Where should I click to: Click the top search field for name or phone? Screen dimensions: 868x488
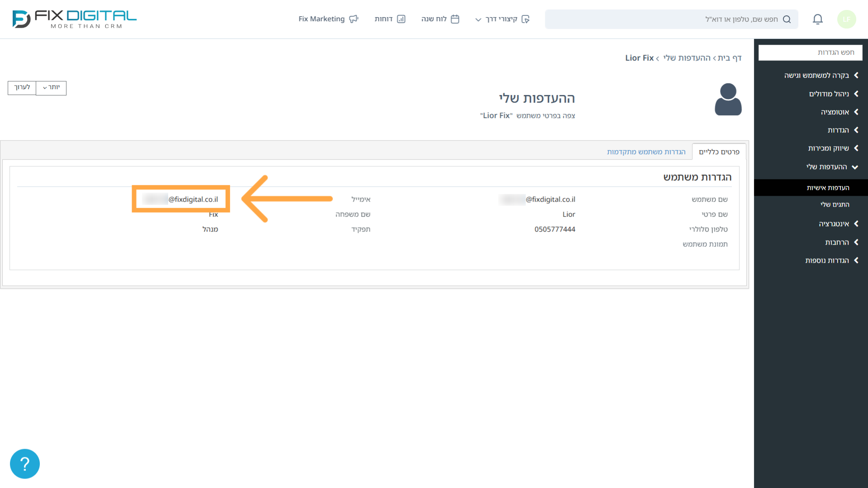tap(671, 19)
